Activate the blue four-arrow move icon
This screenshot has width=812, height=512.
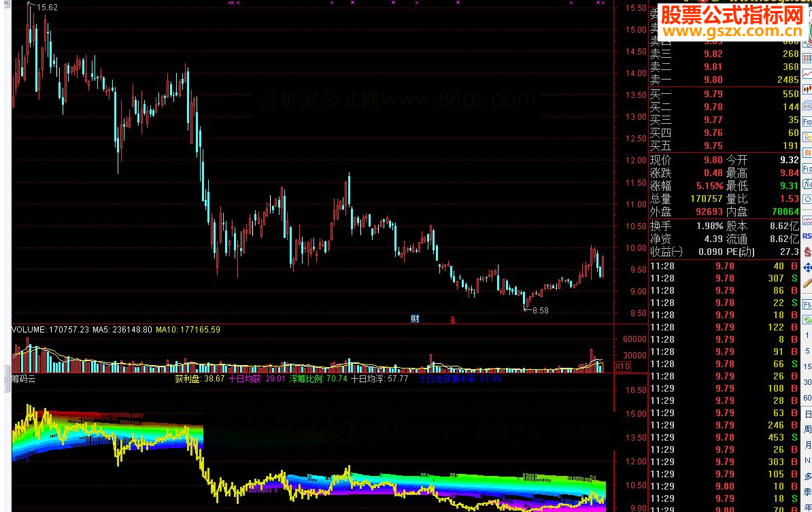coord(807,268)
